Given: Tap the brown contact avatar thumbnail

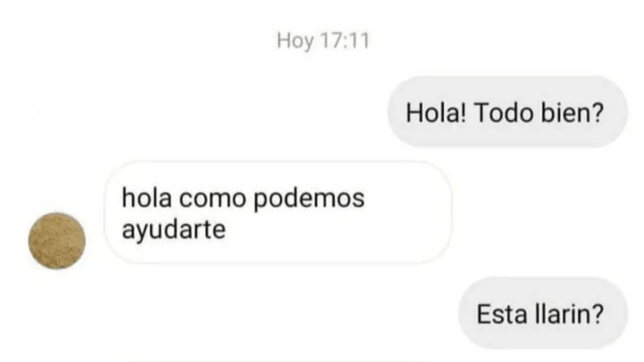Looking at the screenshot, I should click(56, 241).
